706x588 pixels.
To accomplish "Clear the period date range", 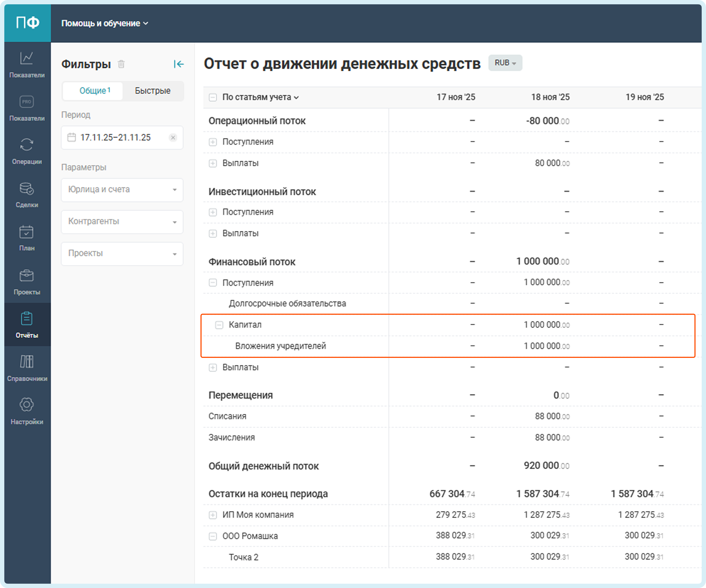I will click(173, 137).
